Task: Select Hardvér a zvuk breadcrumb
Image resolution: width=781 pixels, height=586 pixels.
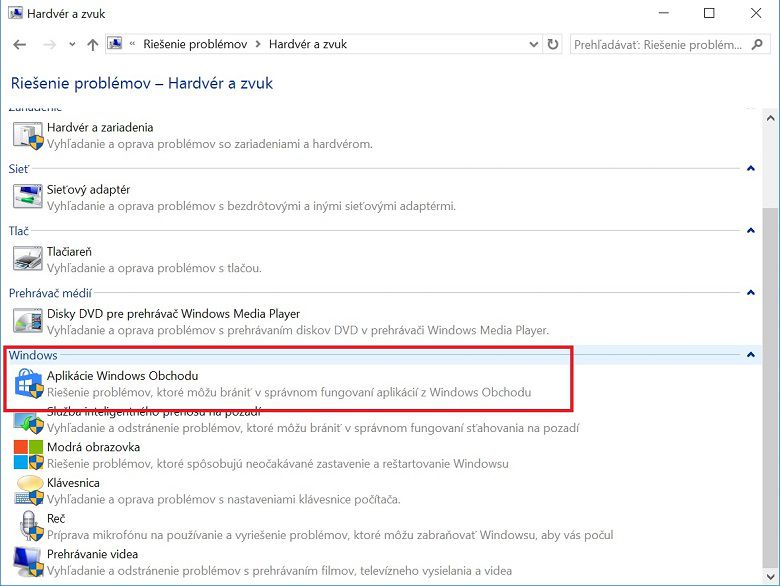Action: click(x=308, y=44)
